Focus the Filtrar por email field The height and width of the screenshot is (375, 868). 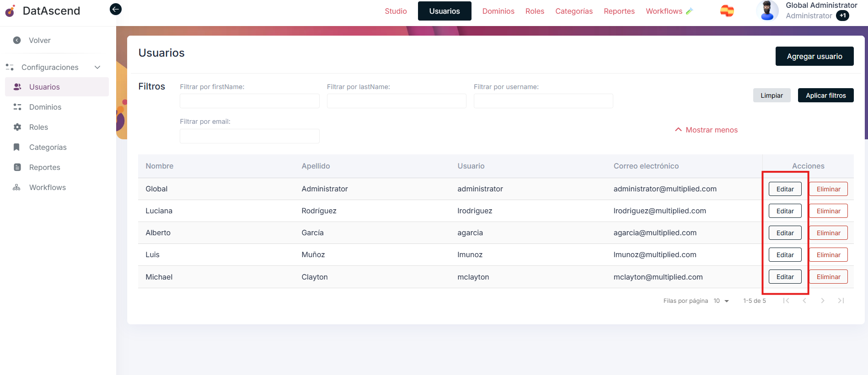tap(249, 136)
